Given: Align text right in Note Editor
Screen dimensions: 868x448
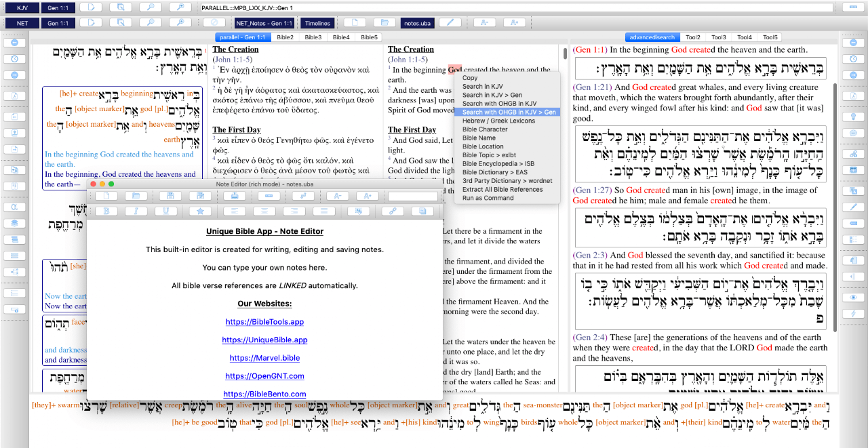Looking at the screenshot, I should (x=294, y=211).
